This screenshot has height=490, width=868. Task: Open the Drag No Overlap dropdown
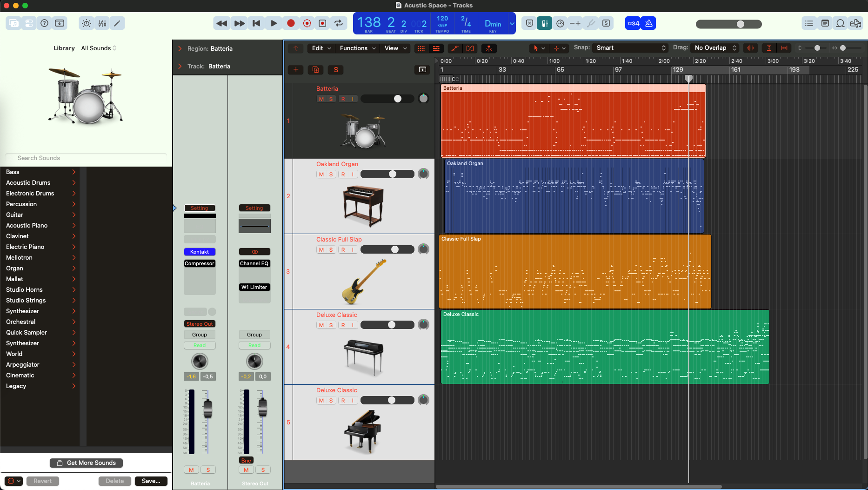[714, 48]
